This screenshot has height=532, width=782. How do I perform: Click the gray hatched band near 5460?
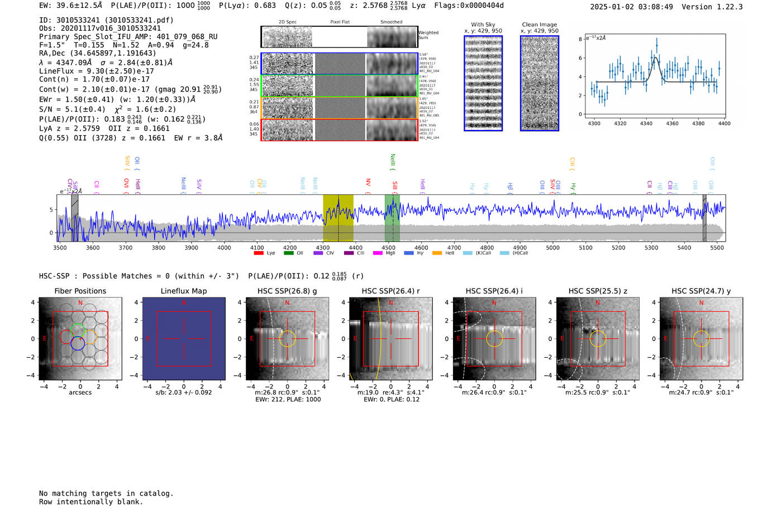704,218
